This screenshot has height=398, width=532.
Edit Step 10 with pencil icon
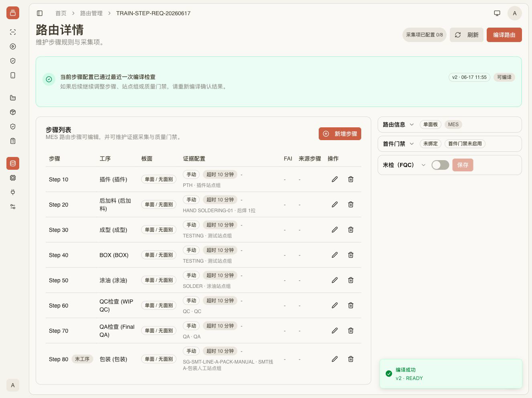click(x=335, y=179)
